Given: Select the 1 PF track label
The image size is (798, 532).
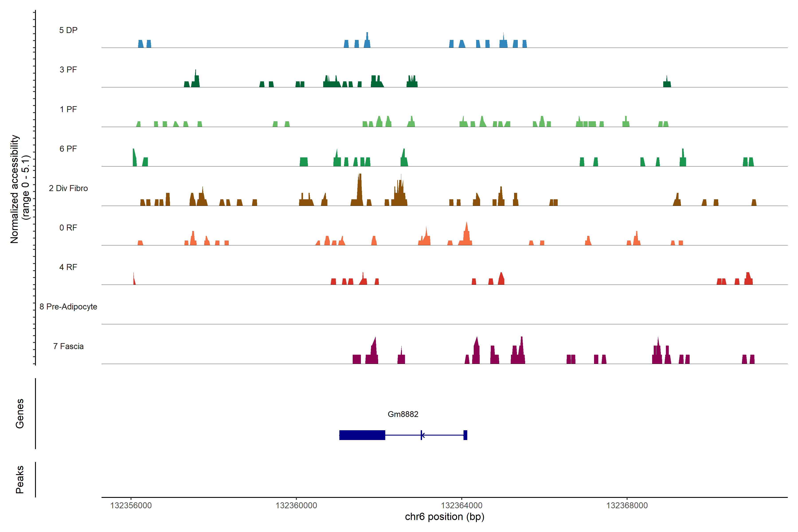Looking at the screenshot, I should 68,109.
